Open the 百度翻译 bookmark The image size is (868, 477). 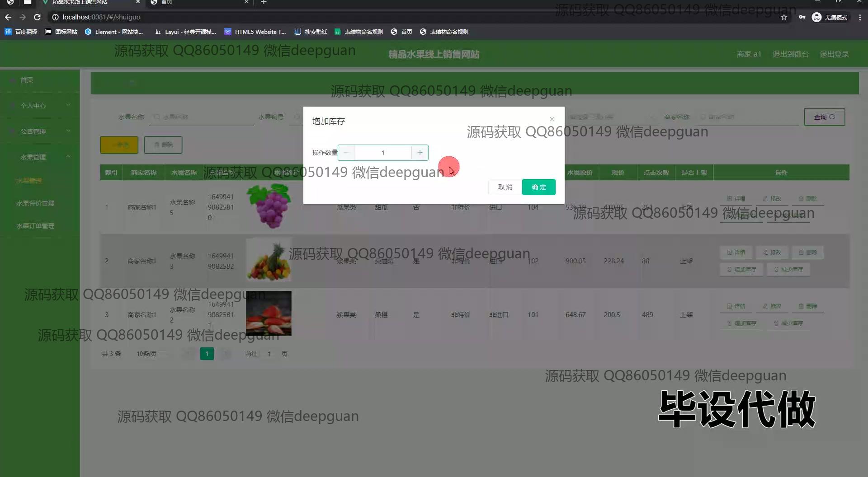(21, 32)
